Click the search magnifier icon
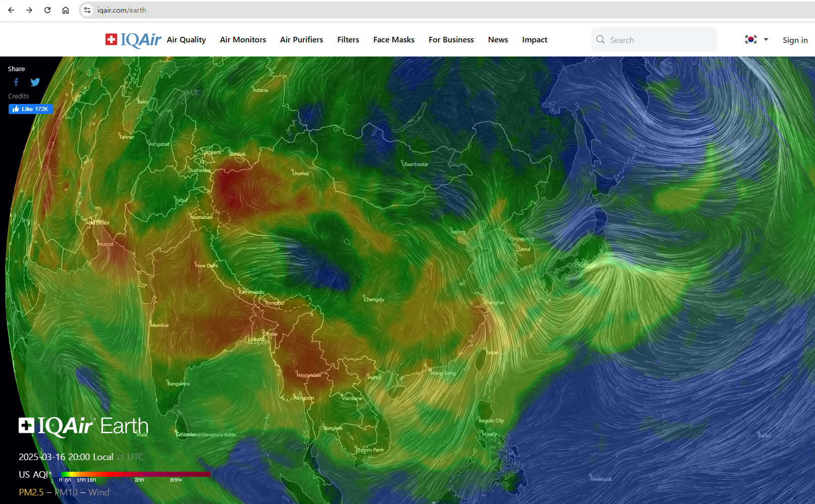The width and height of the screenshot is (815, 504). 601,39
